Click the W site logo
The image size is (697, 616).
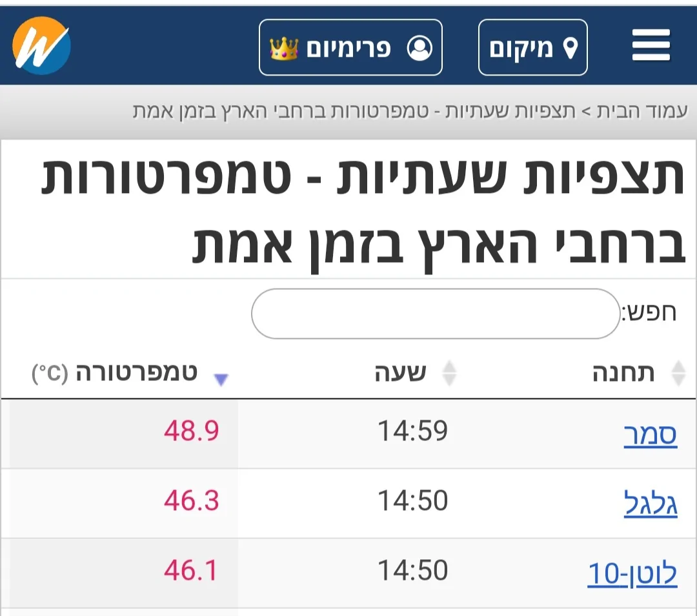41,46
